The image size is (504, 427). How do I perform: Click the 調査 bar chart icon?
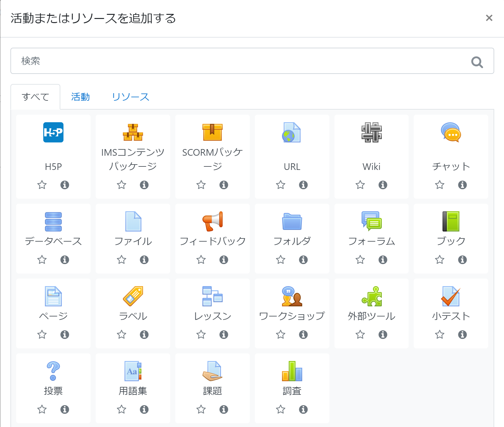[292, 371]
